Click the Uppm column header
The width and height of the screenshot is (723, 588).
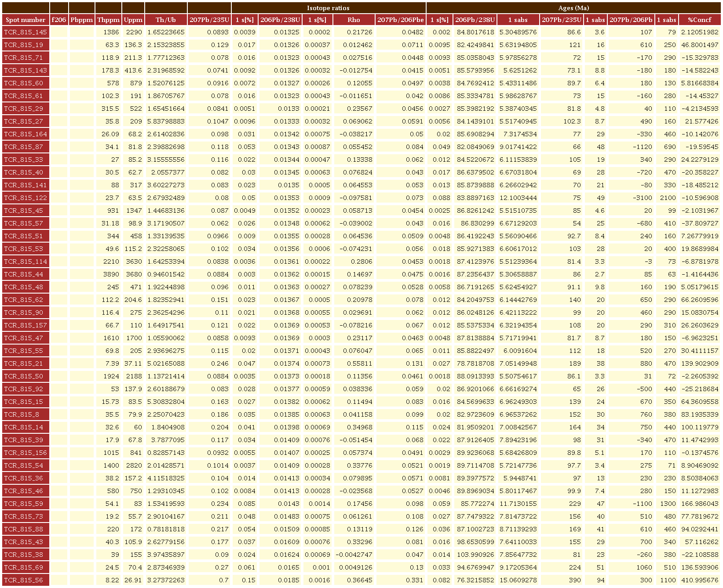coord(133,20)
